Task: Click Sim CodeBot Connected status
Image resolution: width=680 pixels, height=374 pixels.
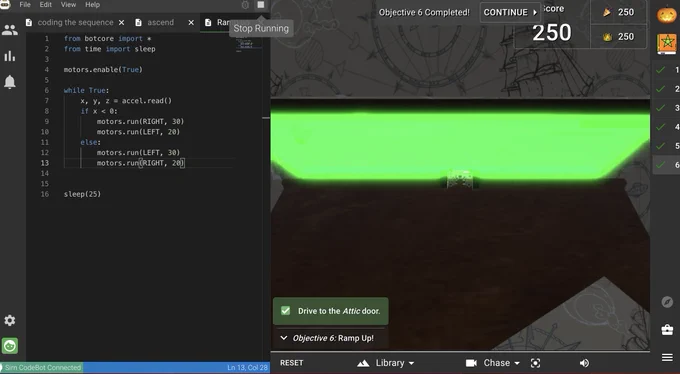Action: 42,367
